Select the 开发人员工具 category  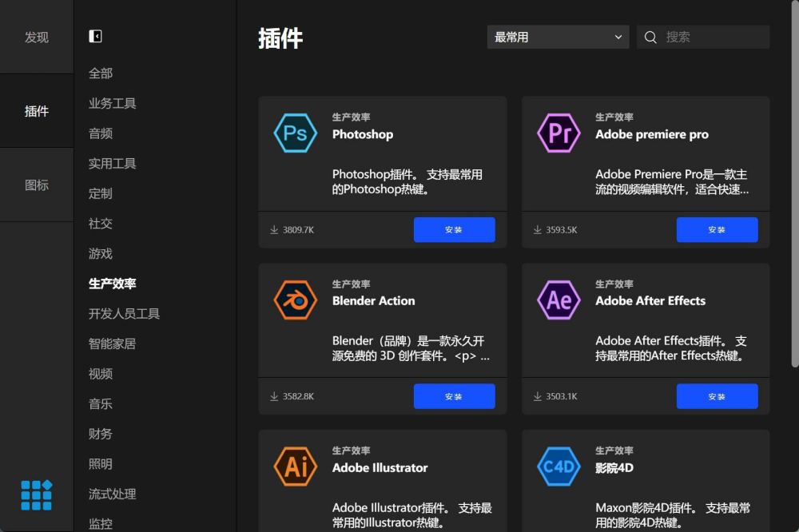click(124, 314)
